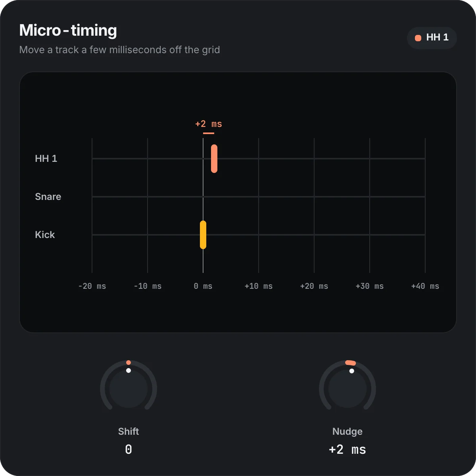Click the 0 ms axis label

pos(203,286)
